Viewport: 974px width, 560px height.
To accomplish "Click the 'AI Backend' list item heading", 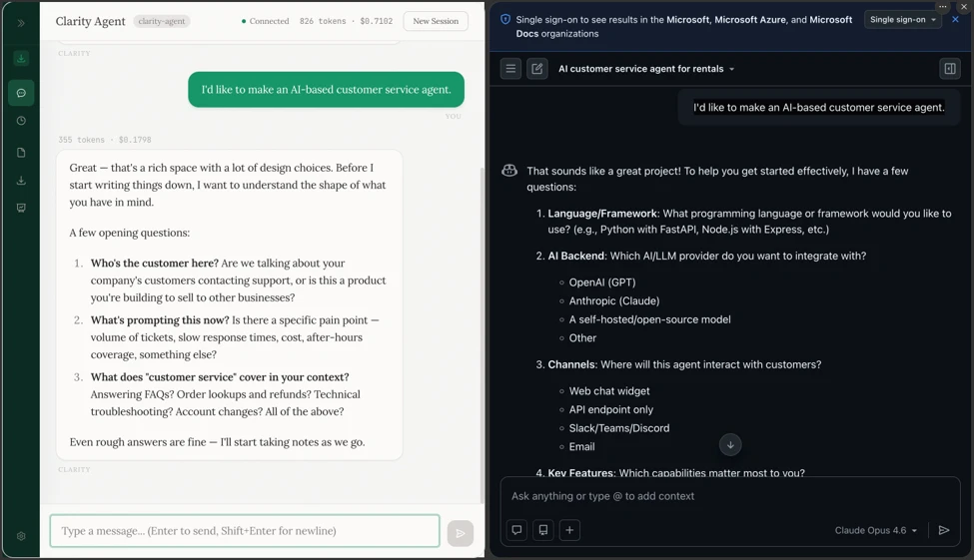I will [x=575, y=256].
